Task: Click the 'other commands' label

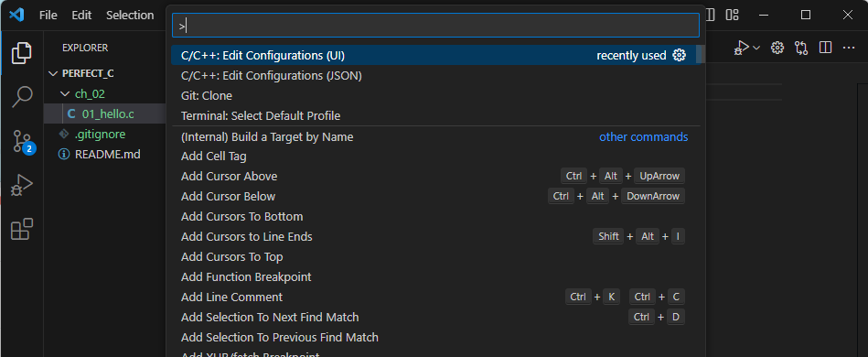Action: [x=643, y=136]
